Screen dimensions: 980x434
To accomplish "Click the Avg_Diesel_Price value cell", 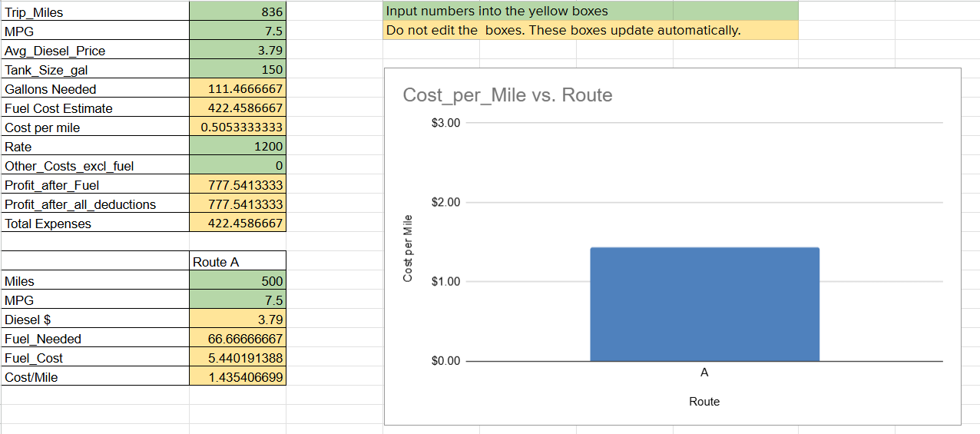I will click(237, 51).
